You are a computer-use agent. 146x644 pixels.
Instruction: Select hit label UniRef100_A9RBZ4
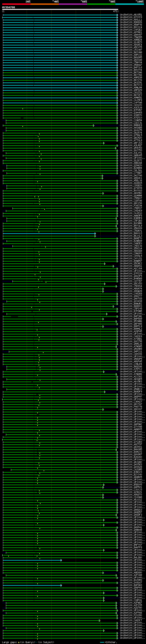[131, 40]
